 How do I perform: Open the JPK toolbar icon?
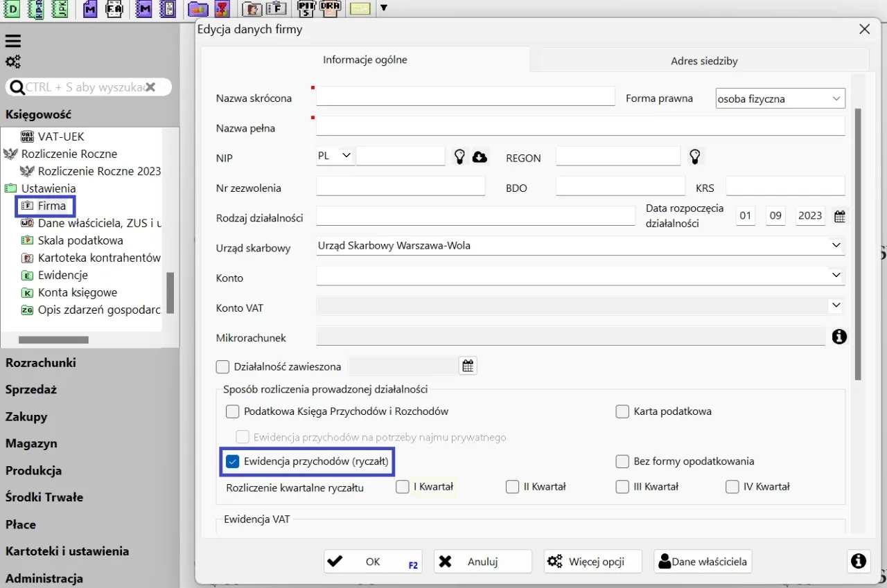(x=60, y=9)
